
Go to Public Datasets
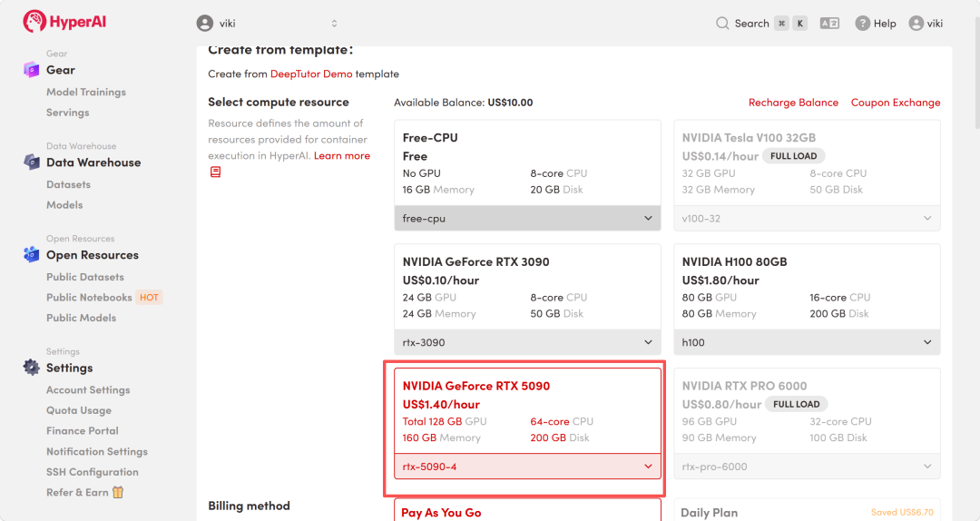(x=85, y=277)
